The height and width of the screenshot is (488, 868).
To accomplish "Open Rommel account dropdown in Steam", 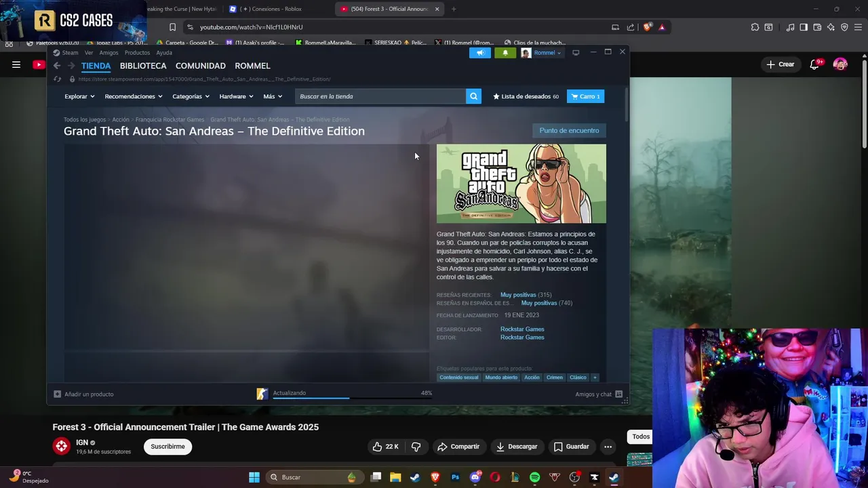I will (541, 53).
